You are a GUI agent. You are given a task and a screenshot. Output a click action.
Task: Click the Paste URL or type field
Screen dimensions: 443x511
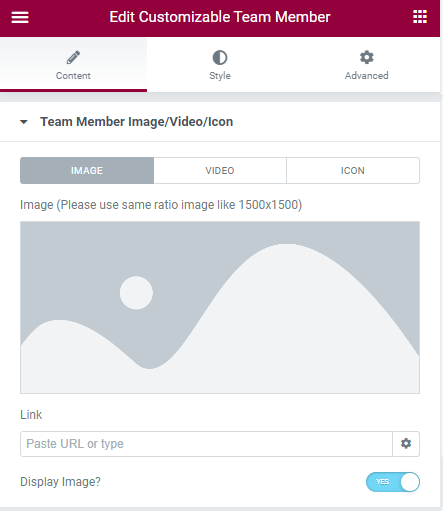(206, 444)
